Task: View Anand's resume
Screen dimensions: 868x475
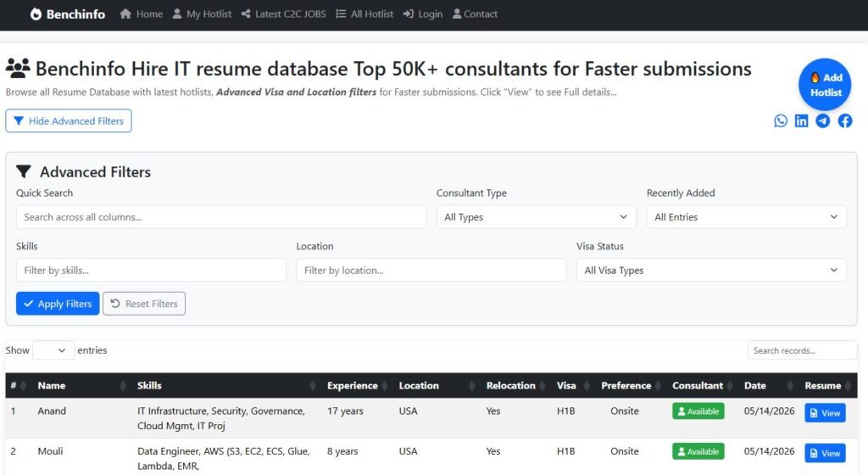Action: (x=825, y=413)
